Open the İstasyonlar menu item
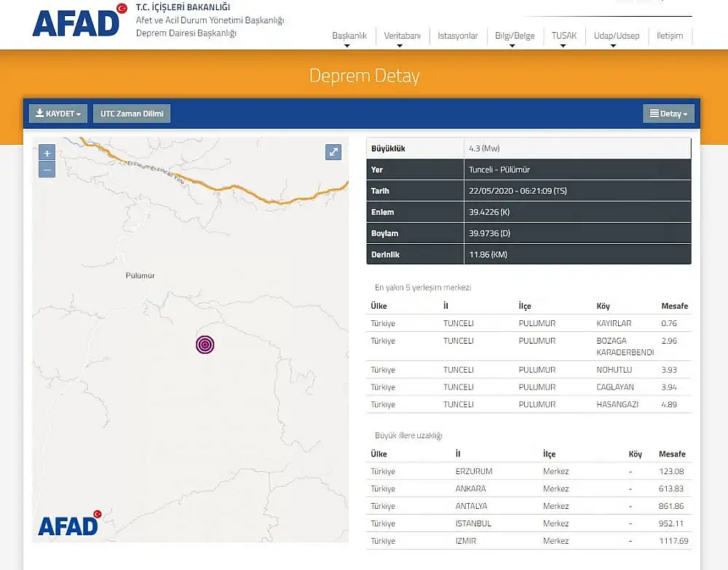This screenshot has width=728, height=570. [457, 36]
